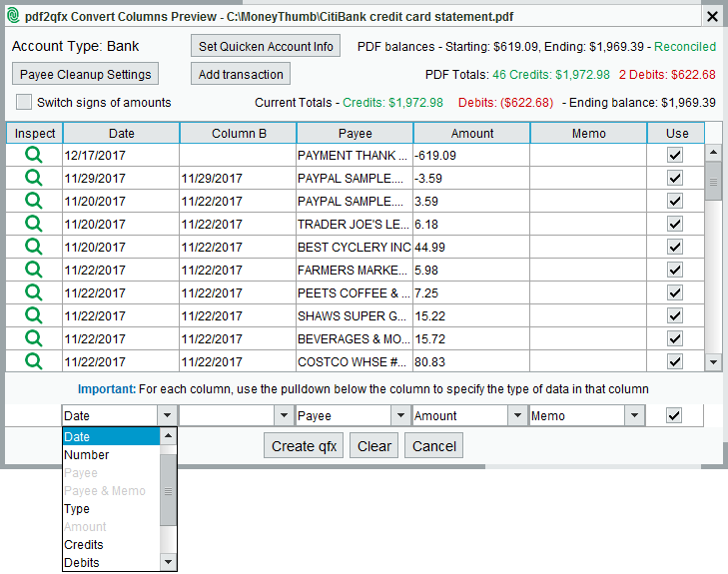The width and height of the screenshot is (728, 574).
Task: Uncheck Use for PAYPAL SAMPLE 3.59 row
Action: (x=675, y=201)
